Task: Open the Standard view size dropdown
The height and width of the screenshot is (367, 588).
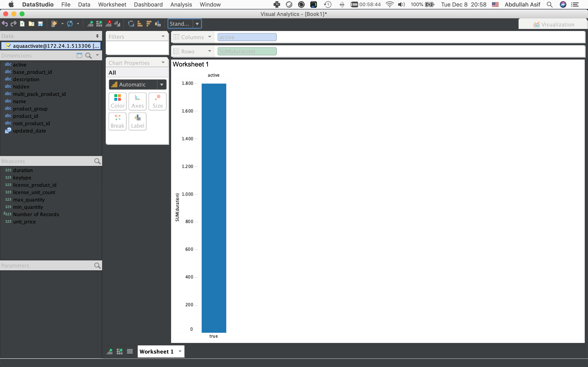Action: tap(197, 24)
